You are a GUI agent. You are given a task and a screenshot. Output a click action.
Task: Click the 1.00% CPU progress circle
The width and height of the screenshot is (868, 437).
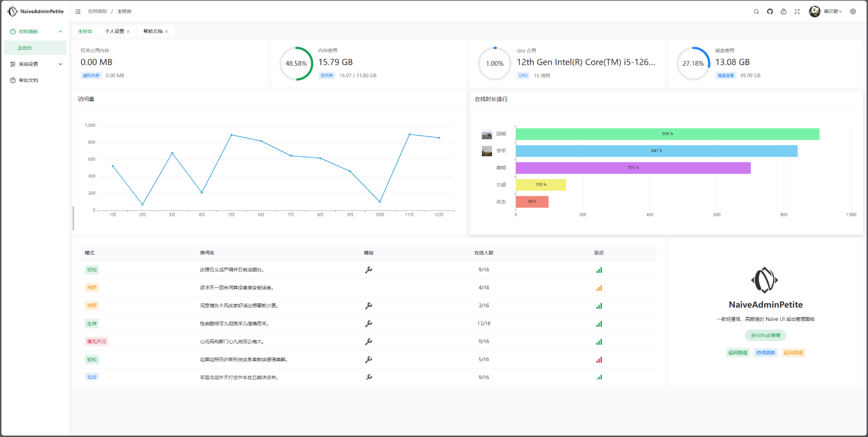click(x=495, y=63)
